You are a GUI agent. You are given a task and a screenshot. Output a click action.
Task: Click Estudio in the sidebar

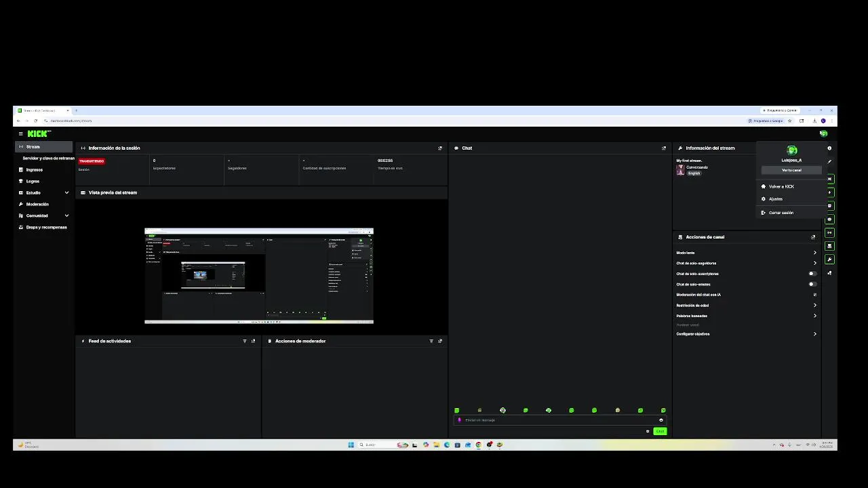point(33,192)
